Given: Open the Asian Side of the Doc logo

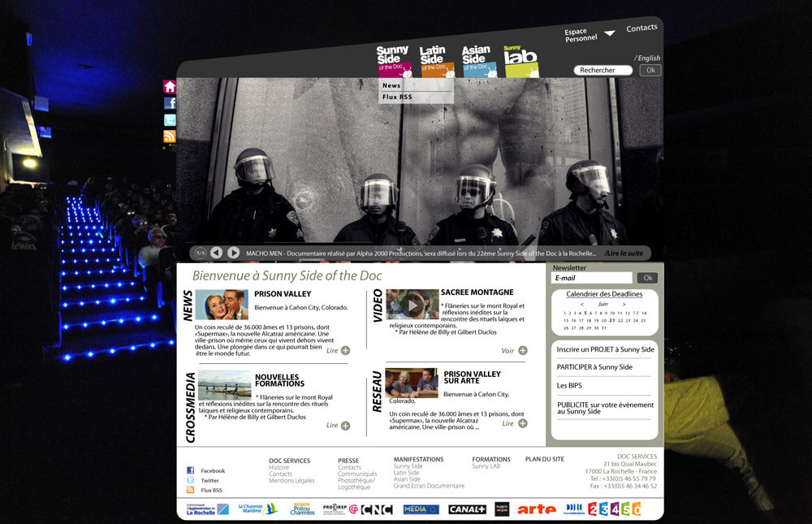Looking at the screenshot, I should pyautogui.click(x=478, y=62).
